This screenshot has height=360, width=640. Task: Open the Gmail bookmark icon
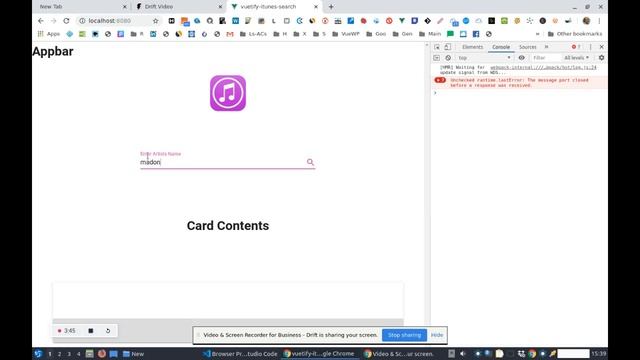[x=230, y=34]
